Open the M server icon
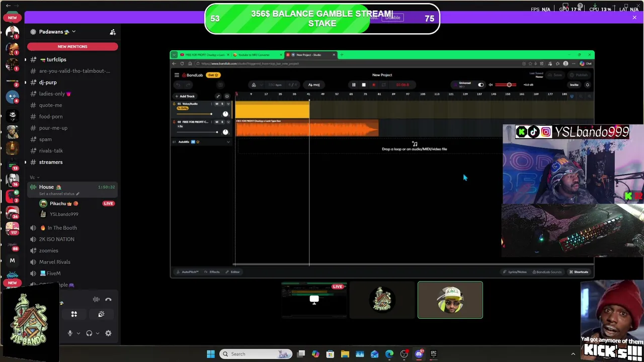Viewport: 644px width, 362px height. pos(12,260)
